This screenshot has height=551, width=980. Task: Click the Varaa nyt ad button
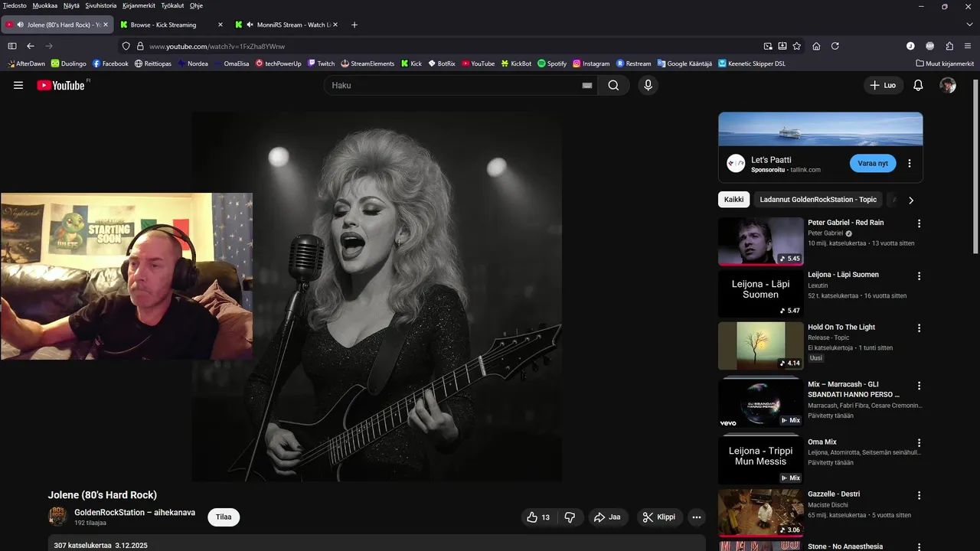[873, 163]
